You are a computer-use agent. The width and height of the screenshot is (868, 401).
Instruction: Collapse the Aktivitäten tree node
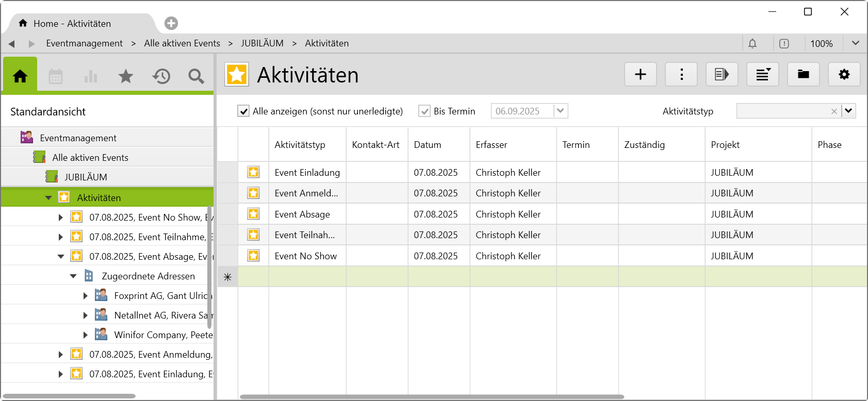click(48, 197)
